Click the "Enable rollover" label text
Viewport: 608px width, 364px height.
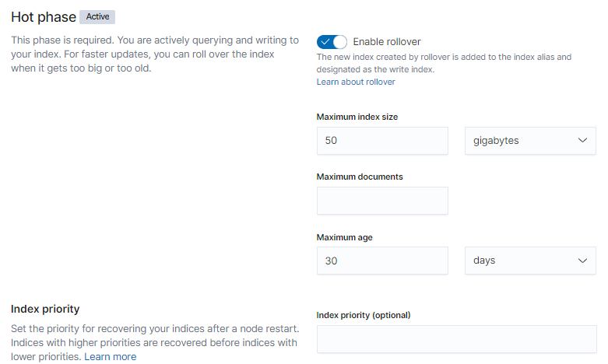point(387,42)
